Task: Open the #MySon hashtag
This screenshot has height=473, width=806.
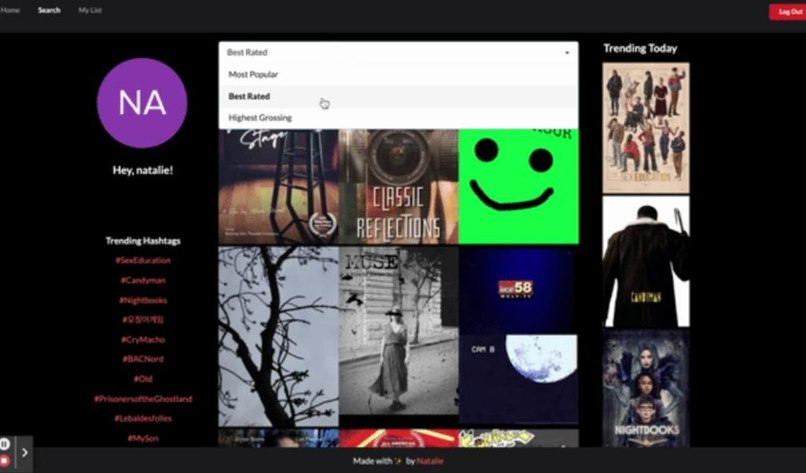Action: 143,438
